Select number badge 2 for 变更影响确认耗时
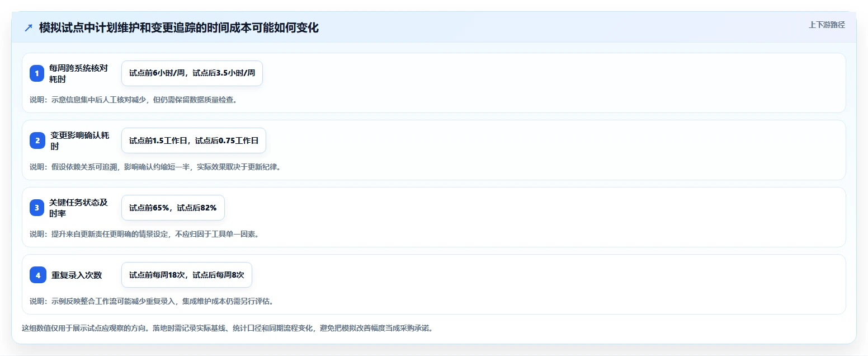Viewport: 868px width, 356px height. pos(37,140)
